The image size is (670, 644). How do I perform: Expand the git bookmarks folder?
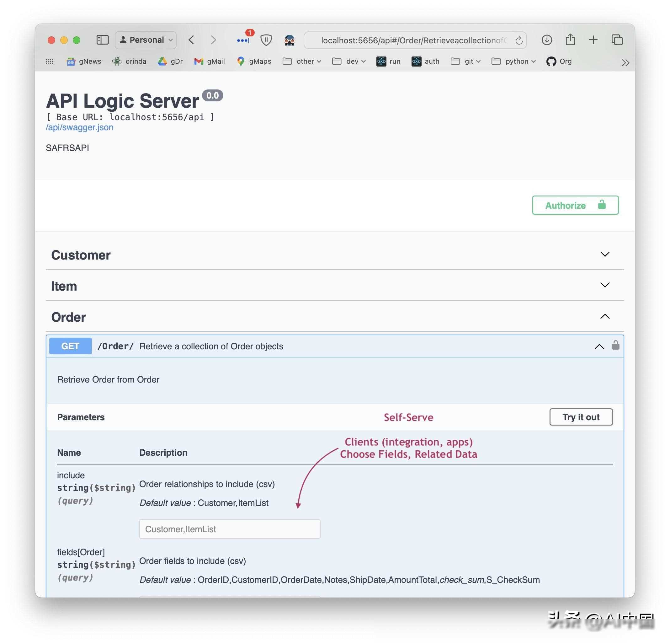coord(465,62)
